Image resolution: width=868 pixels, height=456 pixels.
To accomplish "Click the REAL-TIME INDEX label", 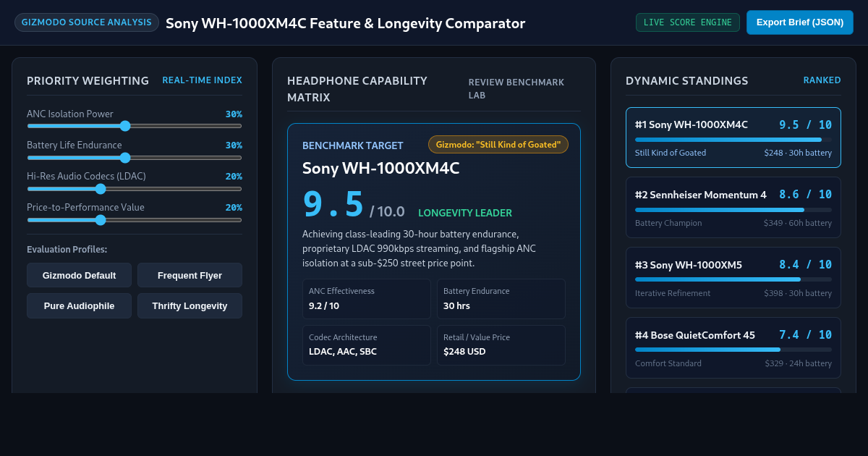I will pyautogui.click(x=202, y=80).
